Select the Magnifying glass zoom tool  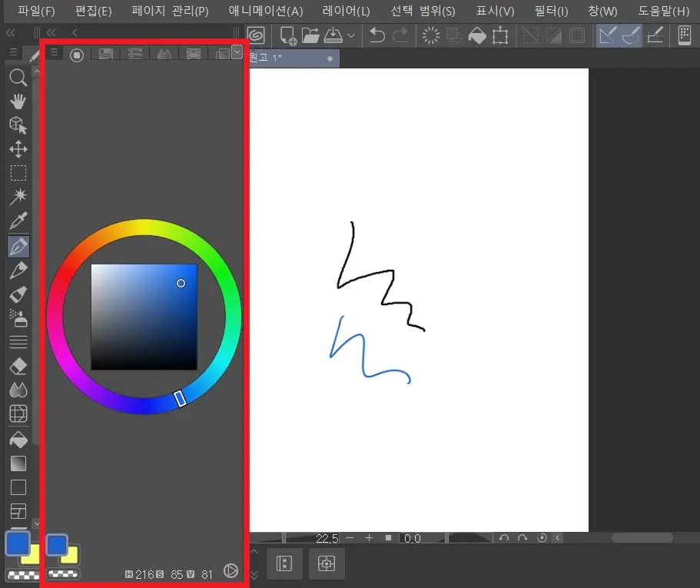(x=18, y=77)
